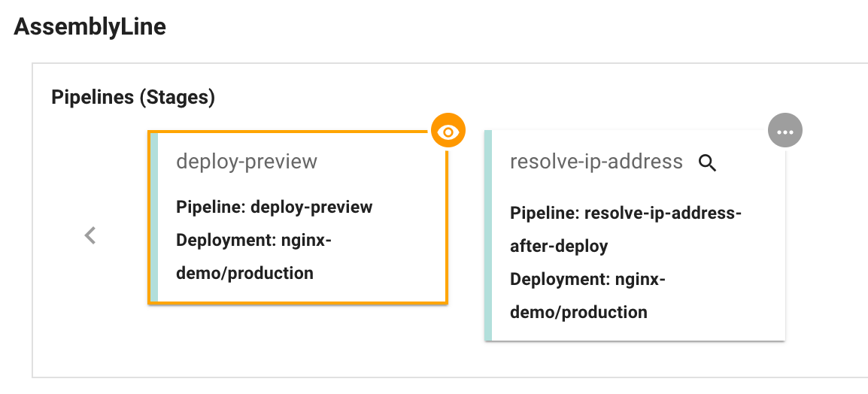Toggle the orange eye icon on deploy-preview

pos(448,132)
